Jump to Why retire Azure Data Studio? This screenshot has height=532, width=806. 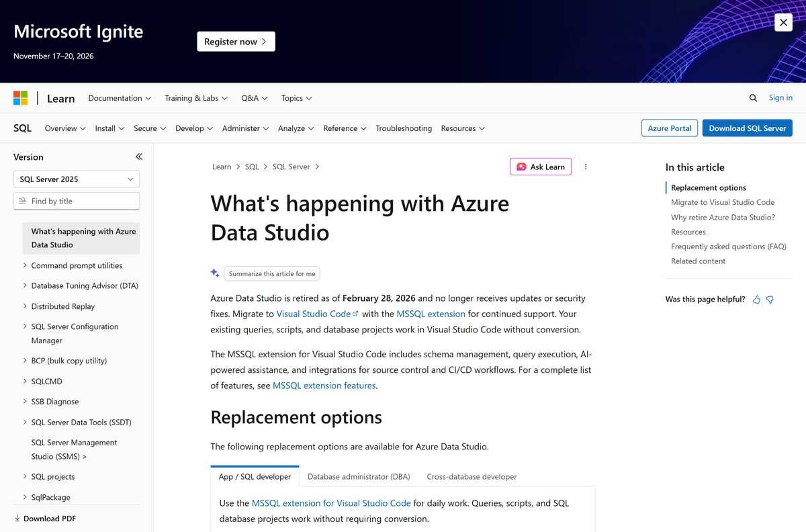[x=723, y=217]
